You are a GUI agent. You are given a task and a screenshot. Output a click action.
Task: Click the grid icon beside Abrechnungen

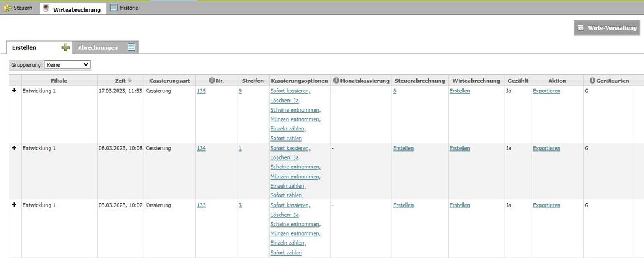131,47
